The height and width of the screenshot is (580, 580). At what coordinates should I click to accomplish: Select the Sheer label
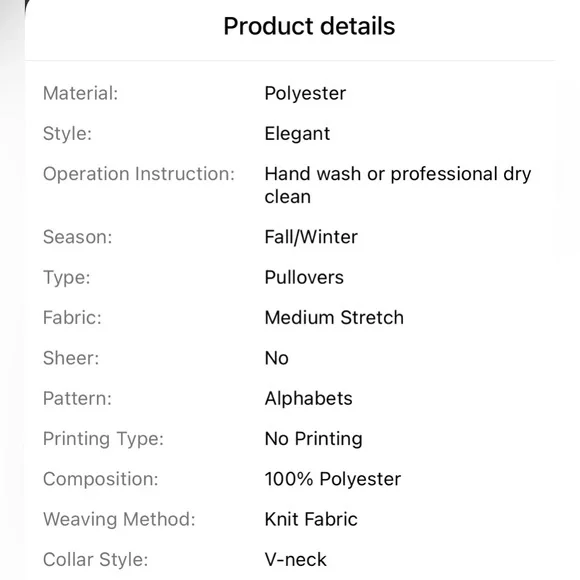click(71, 358)
